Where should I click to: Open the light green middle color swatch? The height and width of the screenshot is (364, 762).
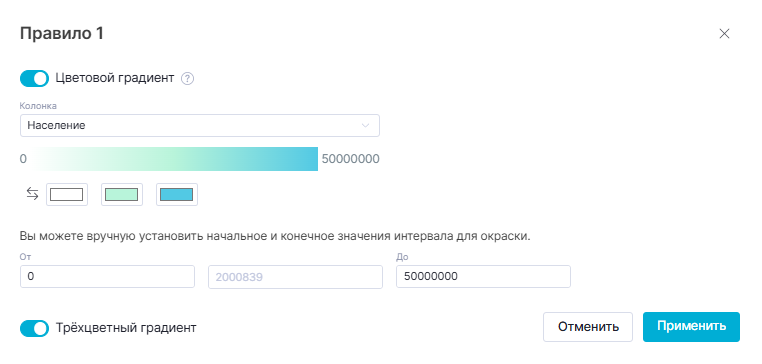point(122,194)
